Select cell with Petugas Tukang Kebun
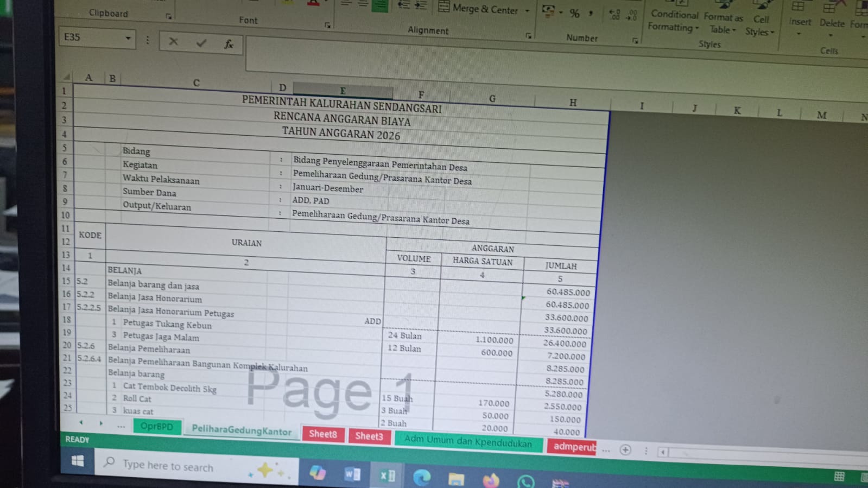868x488 pixels. click(x=167, y=324)
